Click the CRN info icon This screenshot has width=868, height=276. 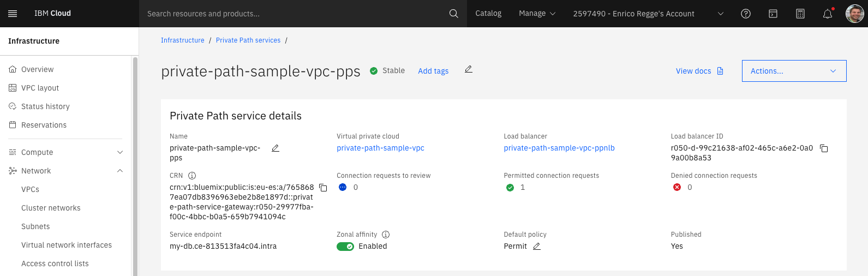point(192,176)
